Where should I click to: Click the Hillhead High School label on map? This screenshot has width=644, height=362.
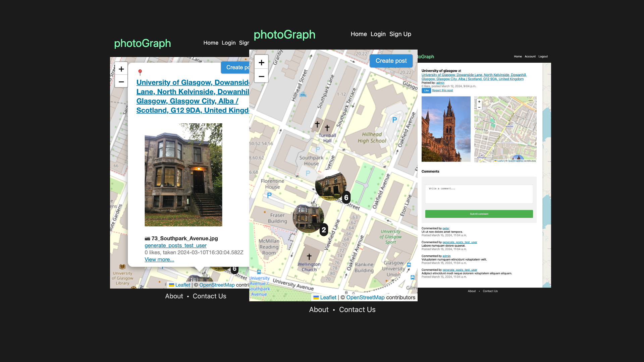pyautogui.click(x=372, y=137)
